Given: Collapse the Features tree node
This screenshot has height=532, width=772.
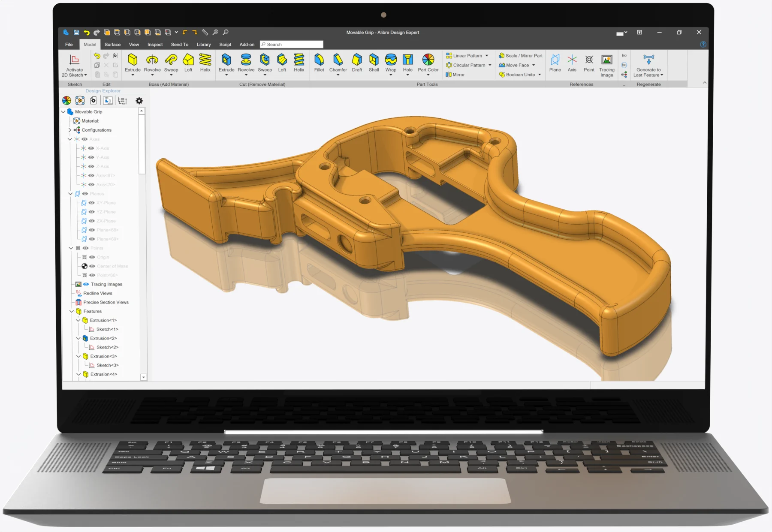Looking at the screenshot, I should 71,311.
